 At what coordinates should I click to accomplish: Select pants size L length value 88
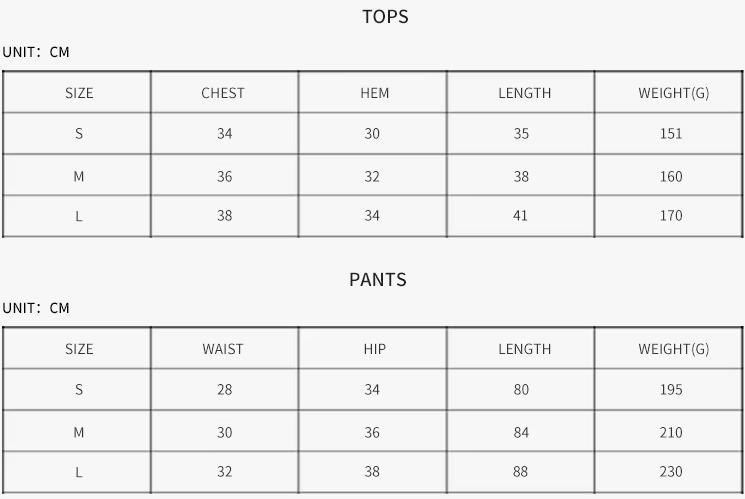521,471
